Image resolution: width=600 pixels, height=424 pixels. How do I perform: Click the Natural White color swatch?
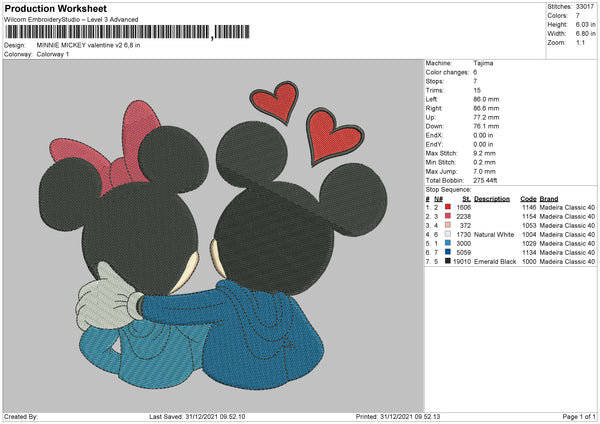point(448,234)
